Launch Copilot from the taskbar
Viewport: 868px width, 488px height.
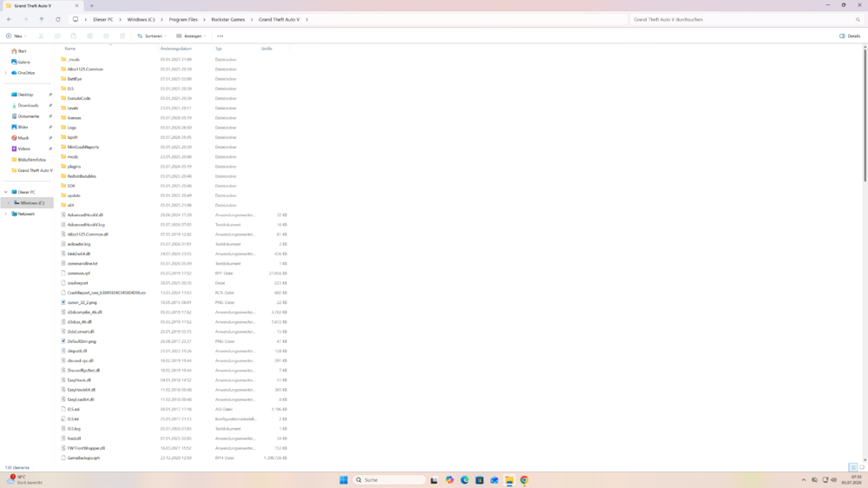coord(450,480)
